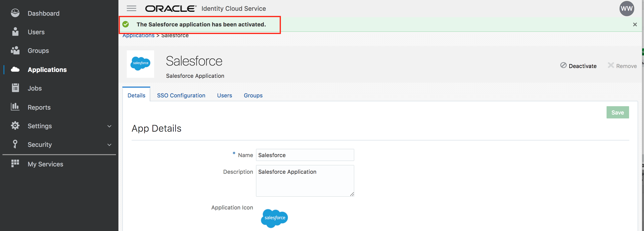The image size is (644, 231).
Task: Click the Description textarea resize handle
Action: tap(352, 194)
